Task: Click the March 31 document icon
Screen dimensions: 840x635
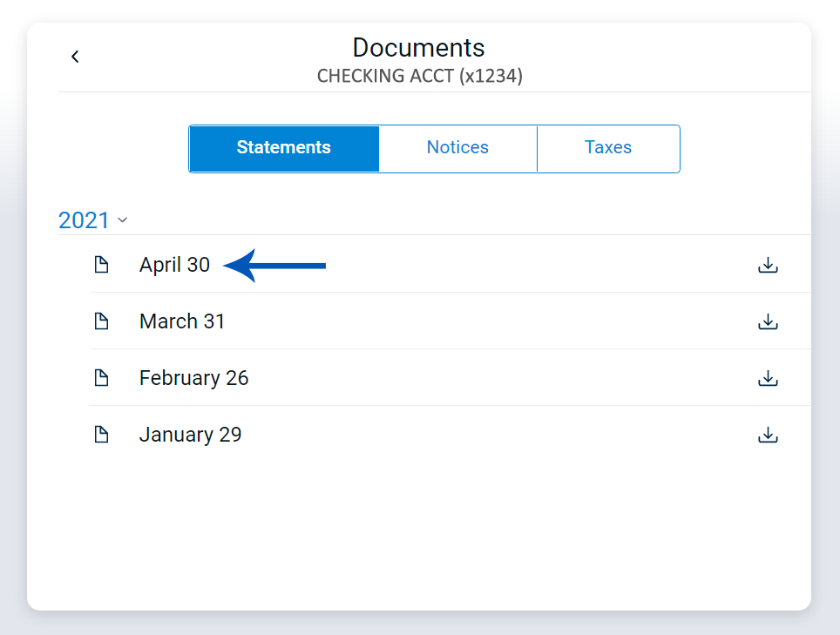Action: [x=102, y=321]
